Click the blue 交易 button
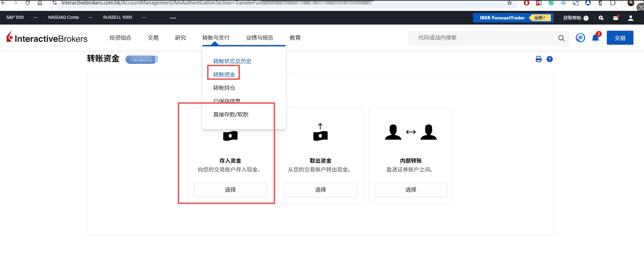Screen dimensions: 644x278 (620, 38)
